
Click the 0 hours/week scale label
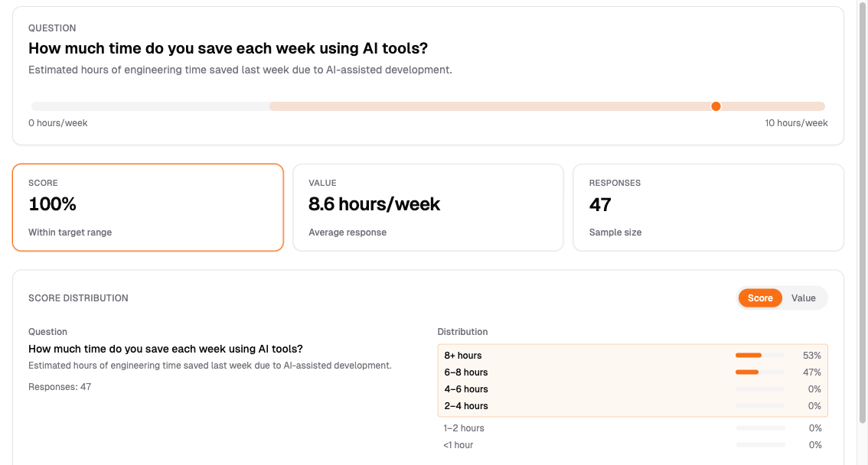tap(57, 122)
